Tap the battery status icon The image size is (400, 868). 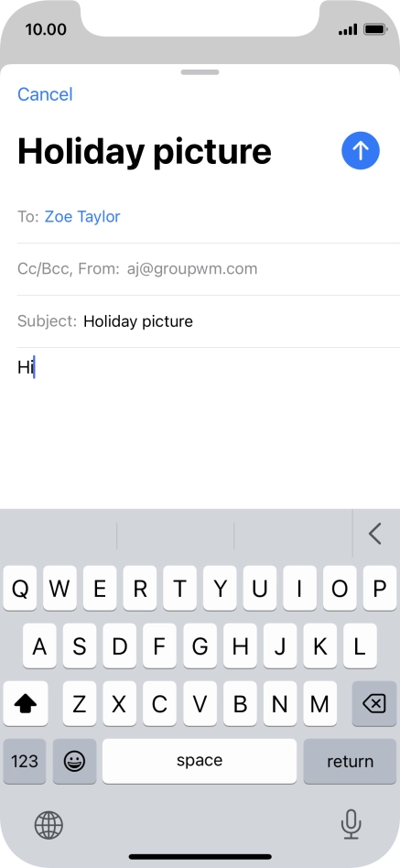tap(375, 29)
